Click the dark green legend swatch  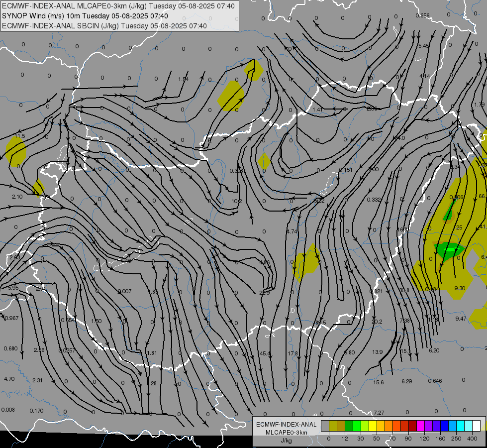point(349,426)
